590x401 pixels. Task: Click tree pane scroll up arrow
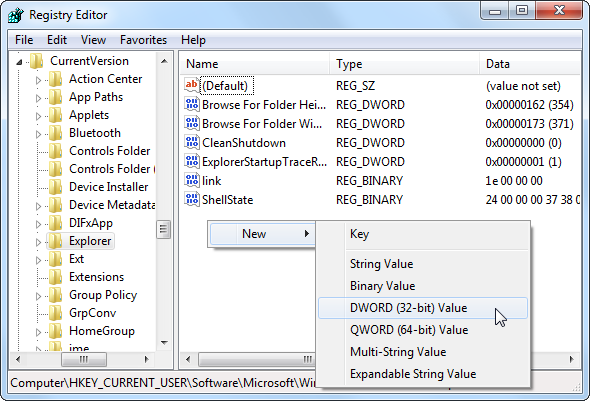pyautogui.click(x=164, y=61)
